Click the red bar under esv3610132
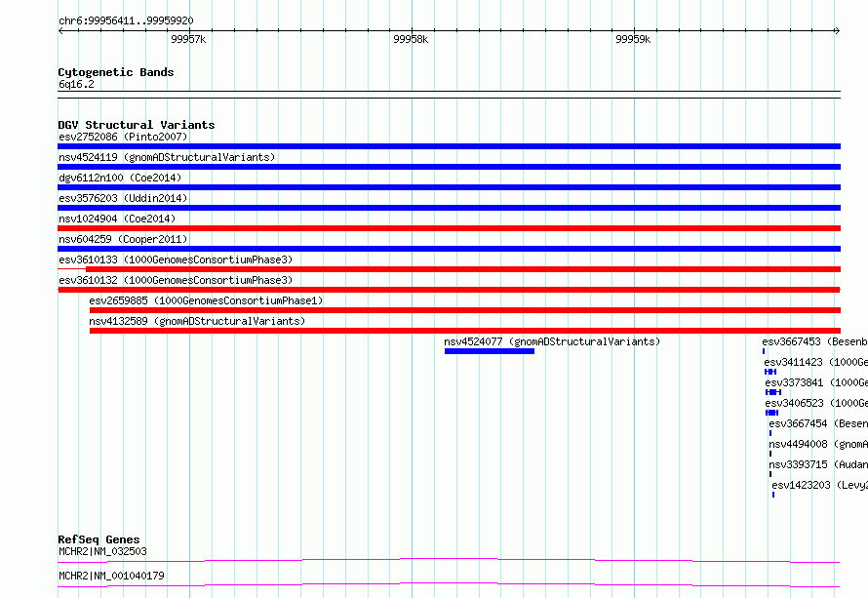The width and height of the screenshot is (868, 598). pos(449,290)
